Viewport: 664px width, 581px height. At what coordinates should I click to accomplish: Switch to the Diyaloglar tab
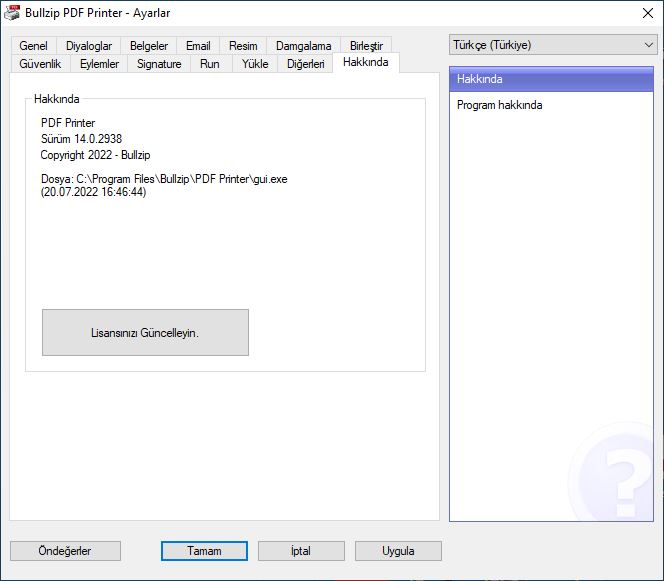coord(89,46)
